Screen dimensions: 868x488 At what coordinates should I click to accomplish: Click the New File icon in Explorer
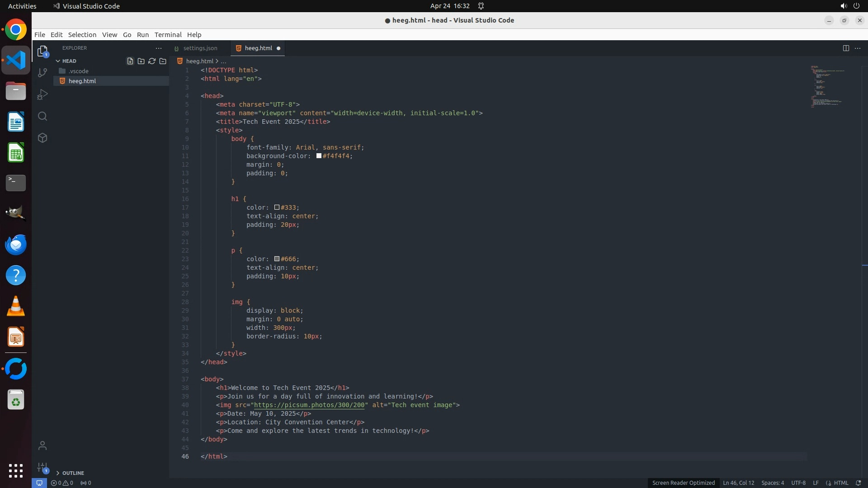click(130, 61)
